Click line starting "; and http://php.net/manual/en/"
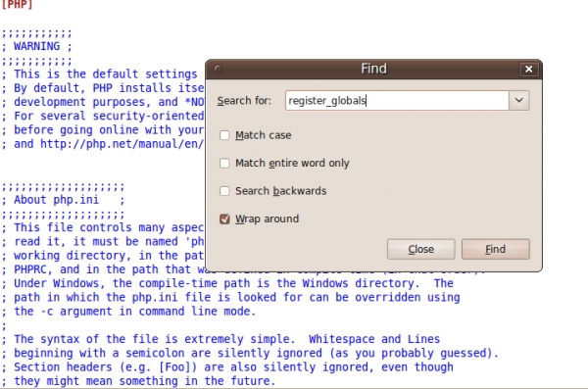The width and height of the screenshot is (588, 389). [x=102, y=144]
